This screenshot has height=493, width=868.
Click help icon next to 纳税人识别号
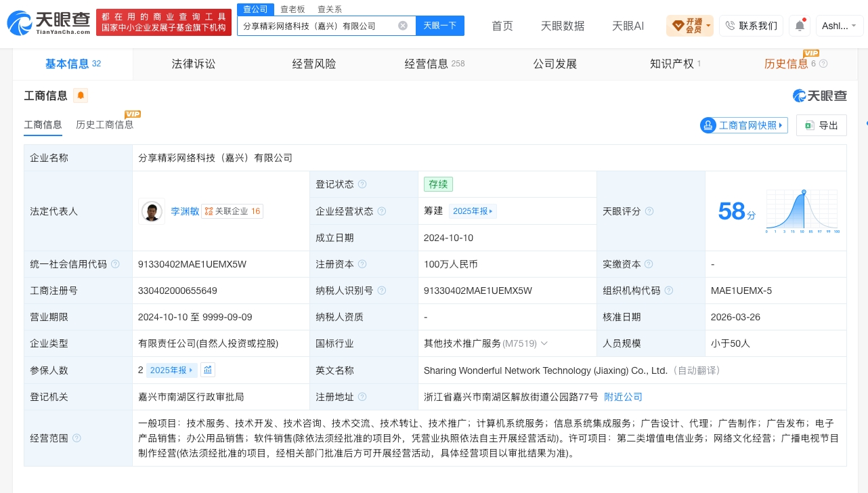[382, 291]
